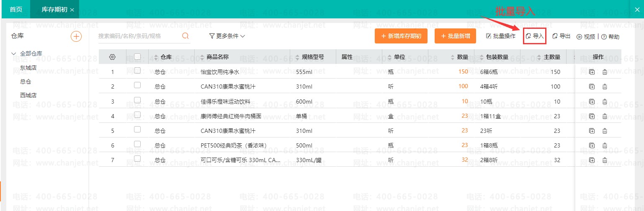
Task: Close the 库存期初 tab with X icon
Action: coord(72,10)
